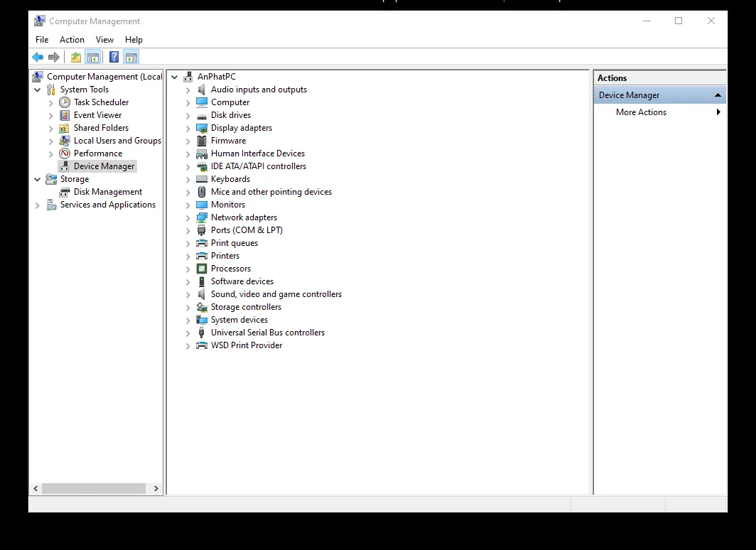Open the Action menu
This screenshot has height=550, width=756.
(72, 40)
